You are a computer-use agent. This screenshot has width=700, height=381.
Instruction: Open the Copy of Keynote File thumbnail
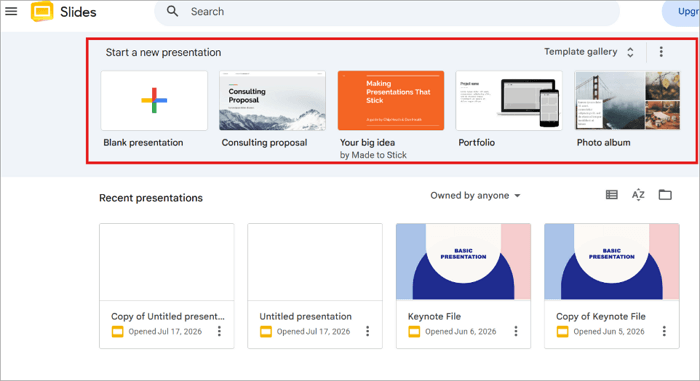pyautogui.click(x=612, y=262)
